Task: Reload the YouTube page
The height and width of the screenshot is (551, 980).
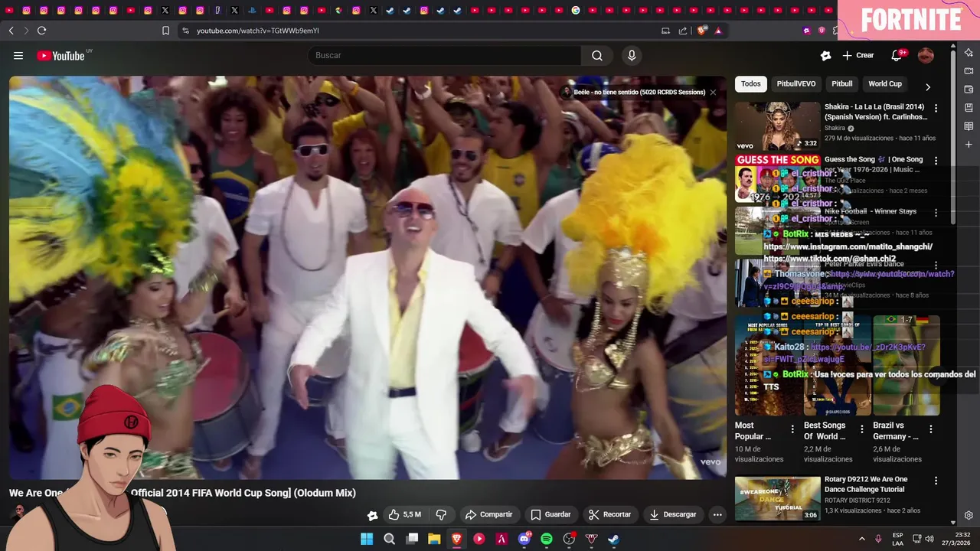Action: point(41,31)
